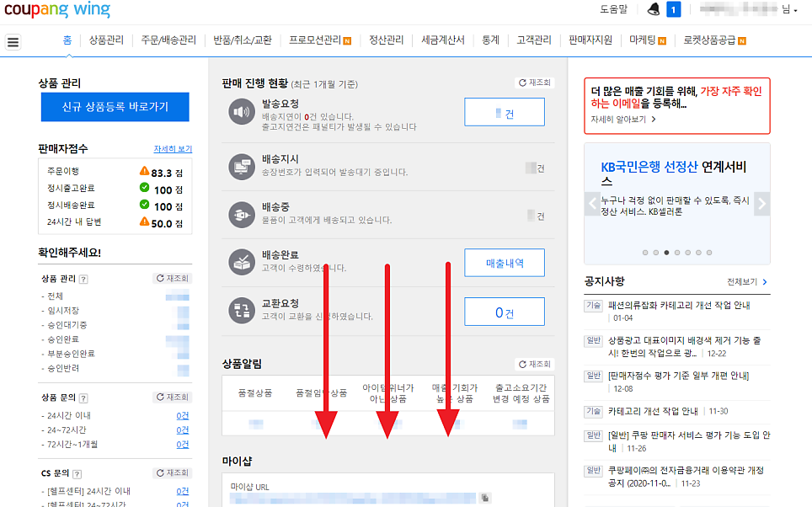
Task: Click the notification bell icon
Action: (654, 9)
